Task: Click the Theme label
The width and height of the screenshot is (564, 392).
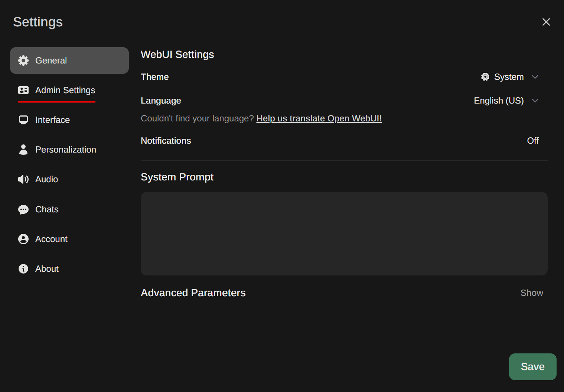Action: (154, 77)
